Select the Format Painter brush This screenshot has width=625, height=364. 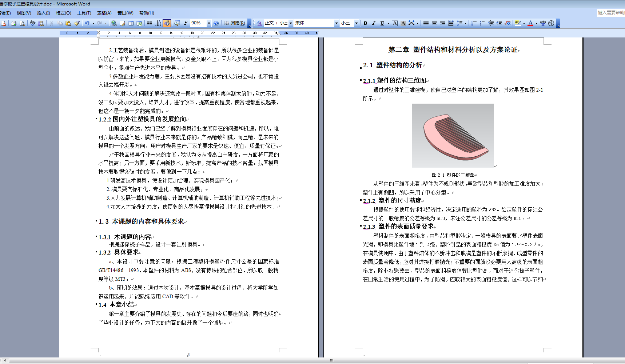pos(77,23)
